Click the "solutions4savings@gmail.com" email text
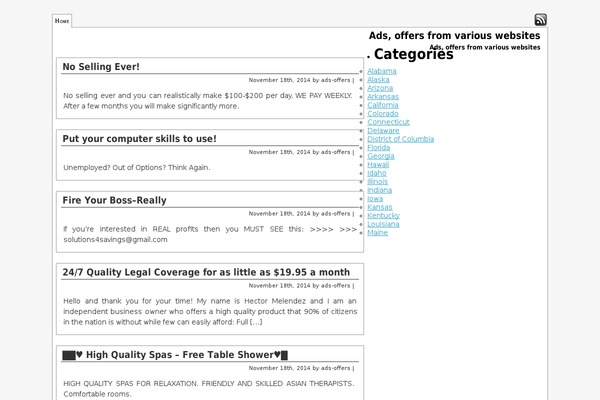This screenshot has height=400, width=600. pos(115,240)
